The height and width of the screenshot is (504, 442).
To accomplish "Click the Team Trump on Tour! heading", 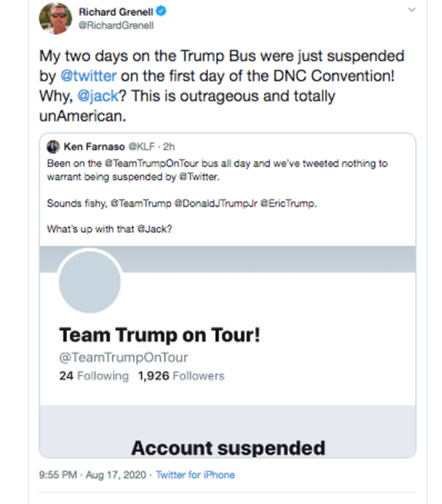I will click(160, 335).
